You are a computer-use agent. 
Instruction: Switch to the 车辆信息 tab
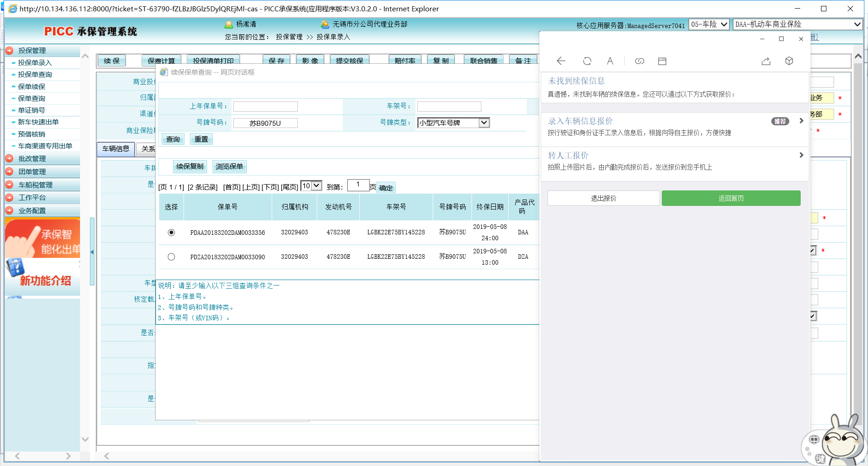point(116,149)
